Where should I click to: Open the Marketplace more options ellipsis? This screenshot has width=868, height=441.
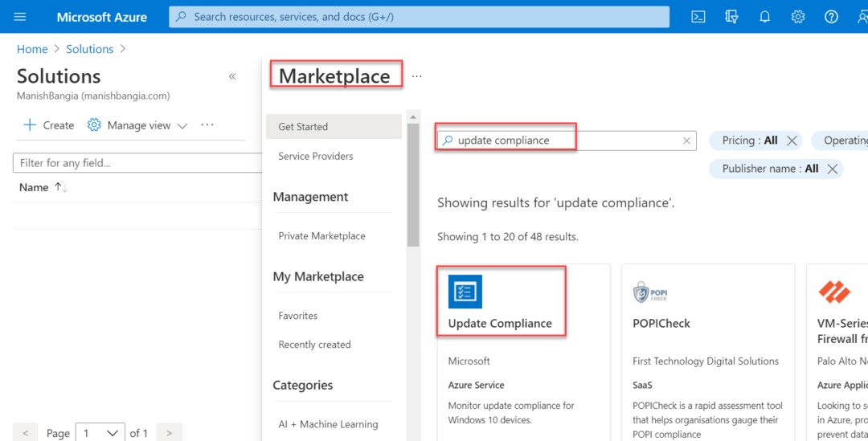coord(417,76)
